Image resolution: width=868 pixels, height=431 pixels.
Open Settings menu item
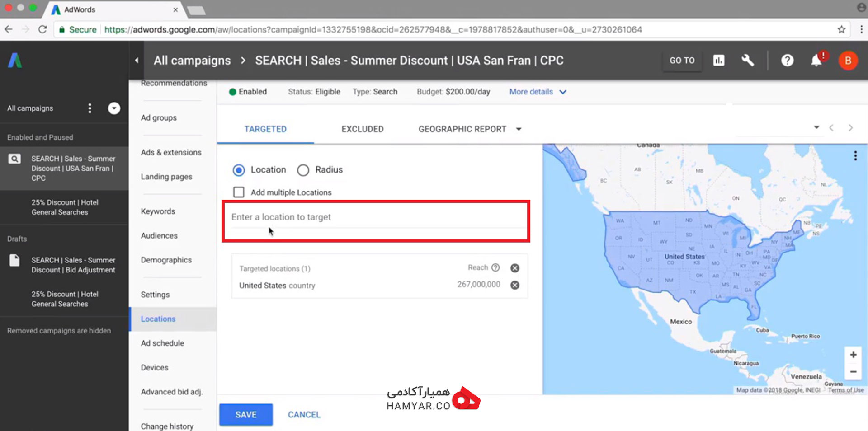coord(155,295)
